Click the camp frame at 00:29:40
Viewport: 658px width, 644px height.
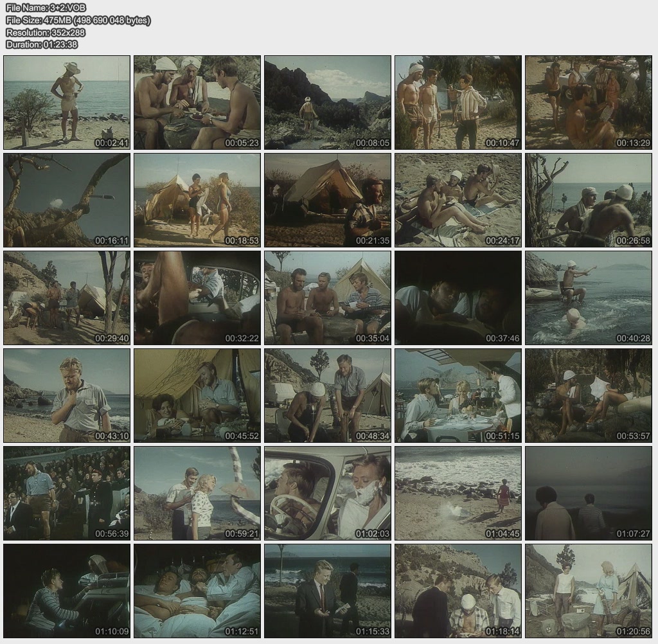(67, 298)
